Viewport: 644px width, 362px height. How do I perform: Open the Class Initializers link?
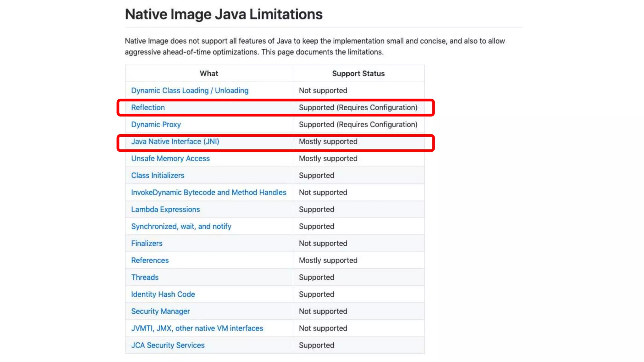[158, 175]
